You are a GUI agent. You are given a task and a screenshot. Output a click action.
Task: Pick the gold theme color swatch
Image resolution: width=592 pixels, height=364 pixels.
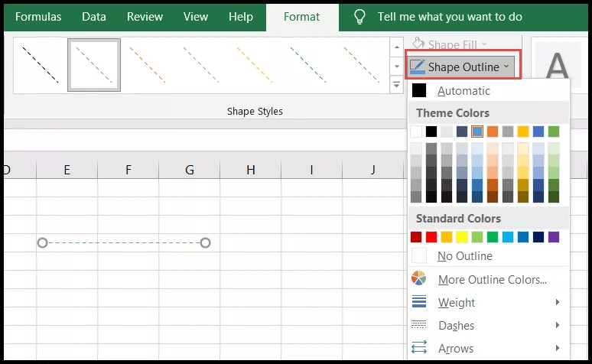pos(523,132)
